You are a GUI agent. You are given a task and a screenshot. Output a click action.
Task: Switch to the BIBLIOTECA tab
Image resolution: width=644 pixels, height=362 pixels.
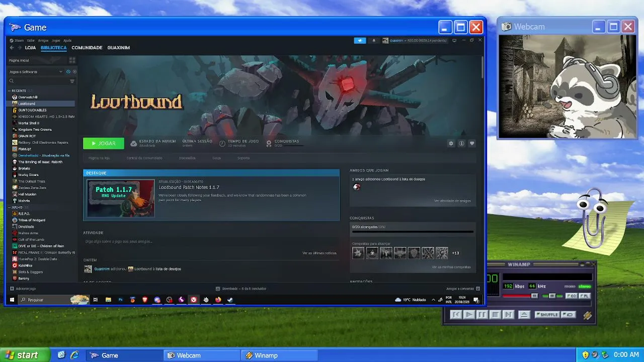point(54,48)
